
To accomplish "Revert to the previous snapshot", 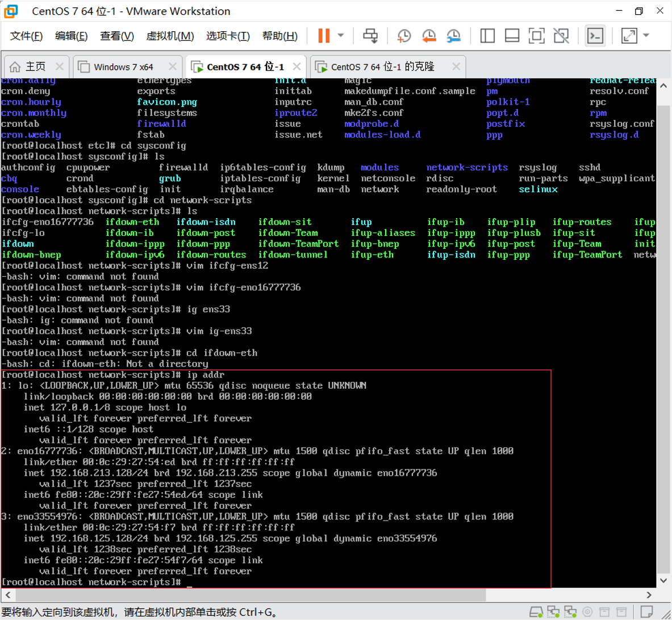I will tap(429, 36).
